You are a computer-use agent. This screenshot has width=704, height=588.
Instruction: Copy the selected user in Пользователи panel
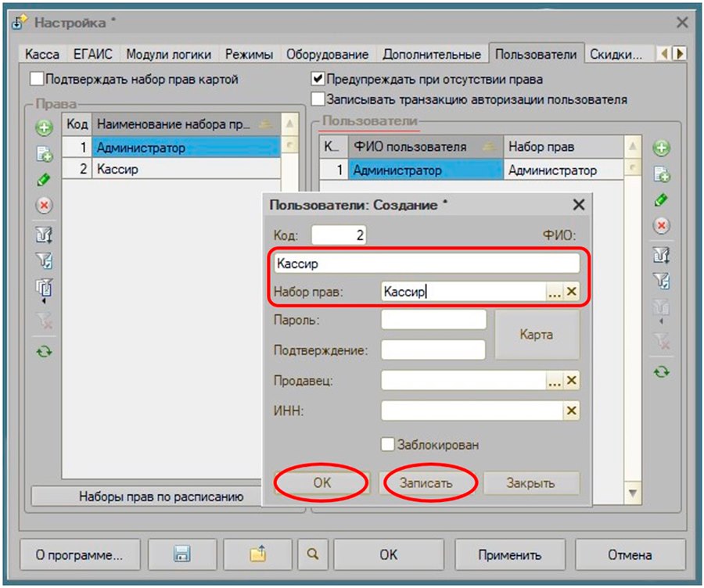pyautogui.click(x=661, y=174)
